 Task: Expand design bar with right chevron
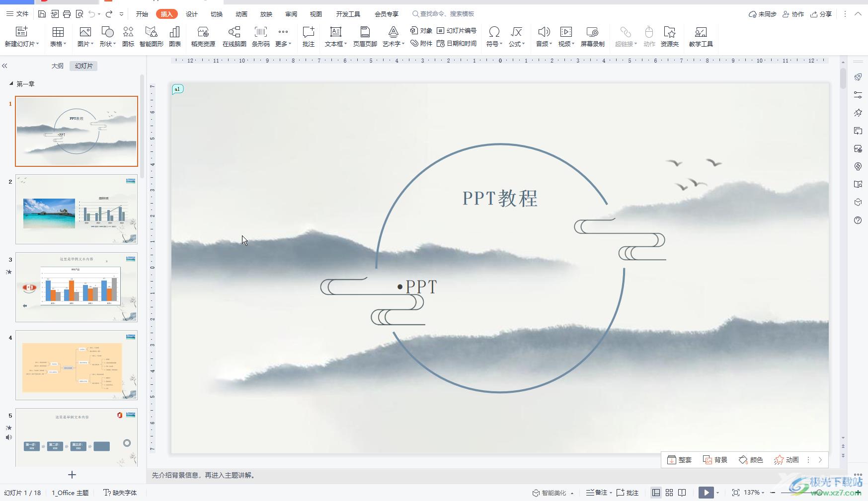tap(820, 460)
